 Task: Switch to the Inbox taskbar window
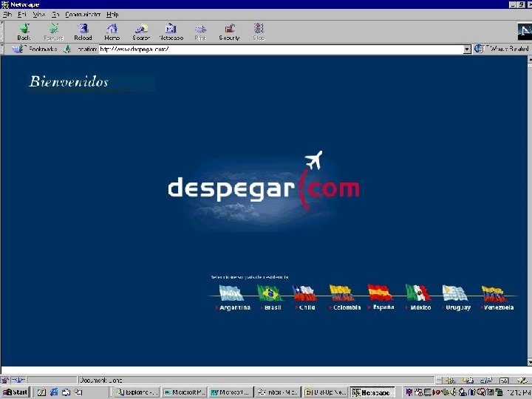278,392
